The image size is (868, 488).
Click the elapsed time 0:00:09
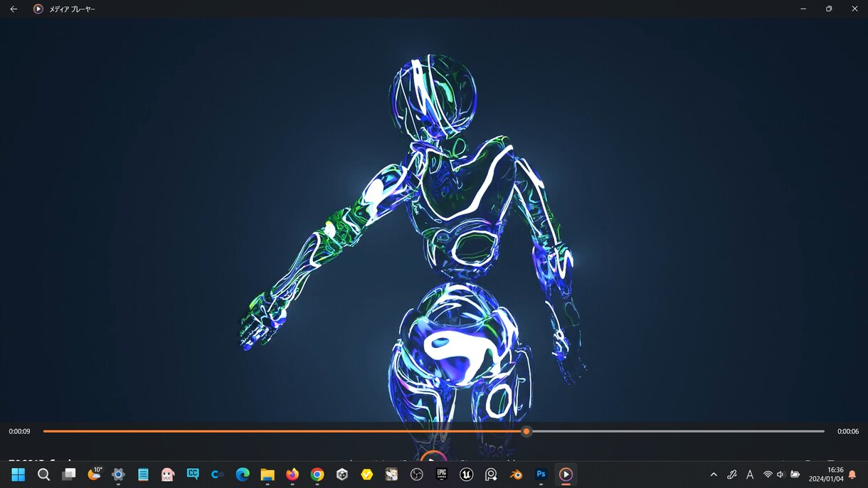[x=20, y=431]
